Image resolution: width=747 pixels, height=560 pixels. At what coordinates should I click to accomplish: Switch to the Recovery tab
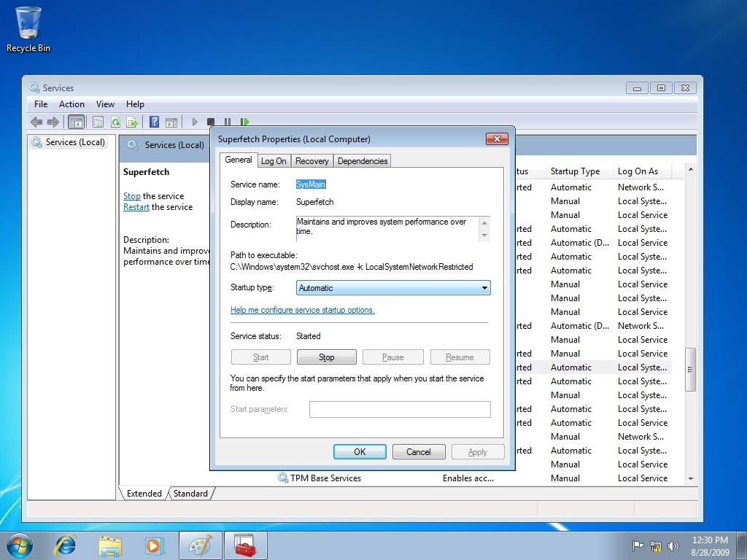click(312, 161)
